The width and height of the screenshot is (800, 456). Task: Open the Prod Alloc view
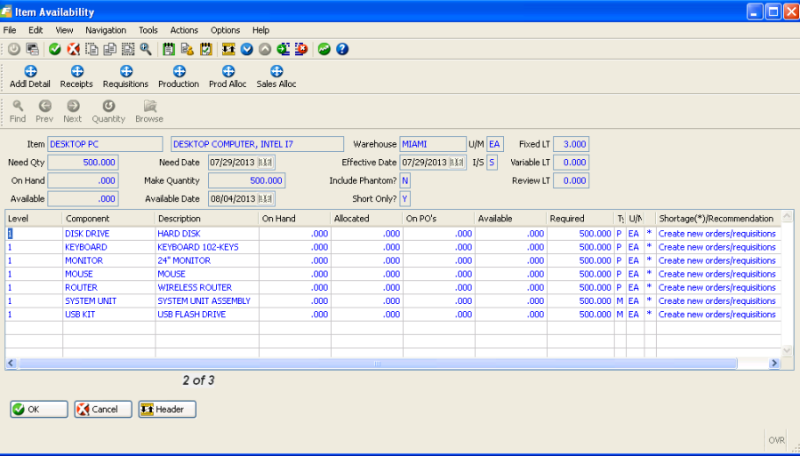tap(228, 76)
